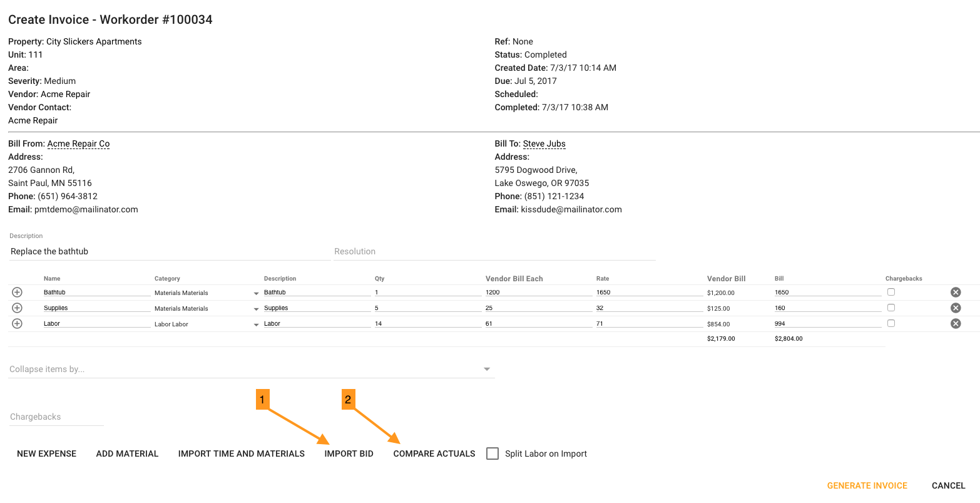Cancel the invoice creation
980x503 pixels.
pyautogui.click(x=949, y=485)
